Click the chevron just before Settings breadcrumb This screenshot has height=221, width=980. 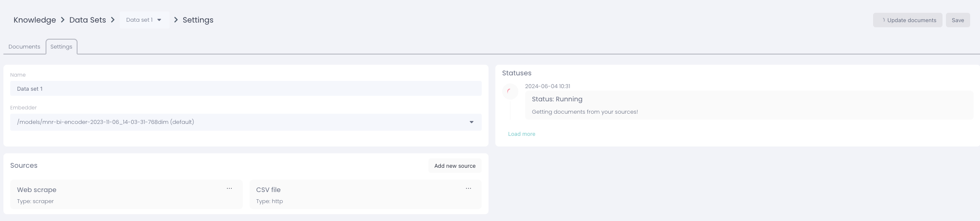pyautogui.click(x=176, y=20)
